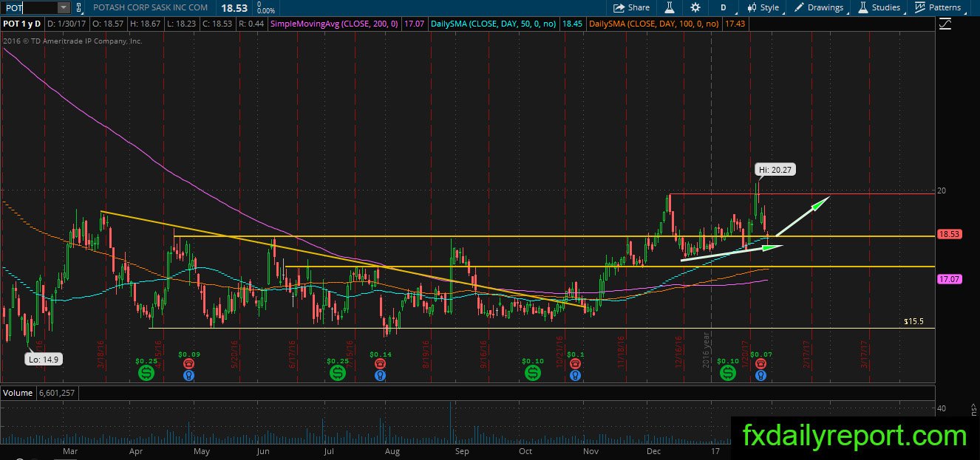The width and height of the screenshot is (980, 460).
Task: Click the $15.5 price level label
Action: [915, 322]
